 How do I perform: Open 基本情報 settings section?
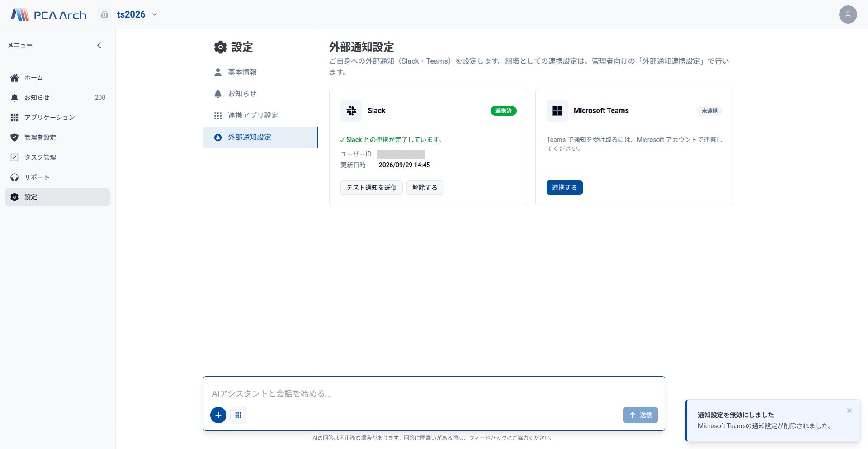pyautogui.click(x=260, y=72)
